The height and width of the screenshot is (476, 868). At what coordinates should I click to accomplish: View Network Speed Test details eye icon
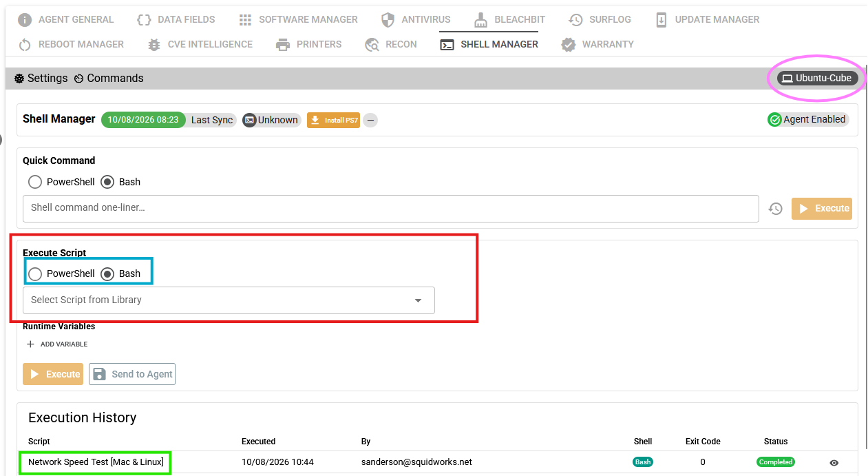tap(834, 463)
